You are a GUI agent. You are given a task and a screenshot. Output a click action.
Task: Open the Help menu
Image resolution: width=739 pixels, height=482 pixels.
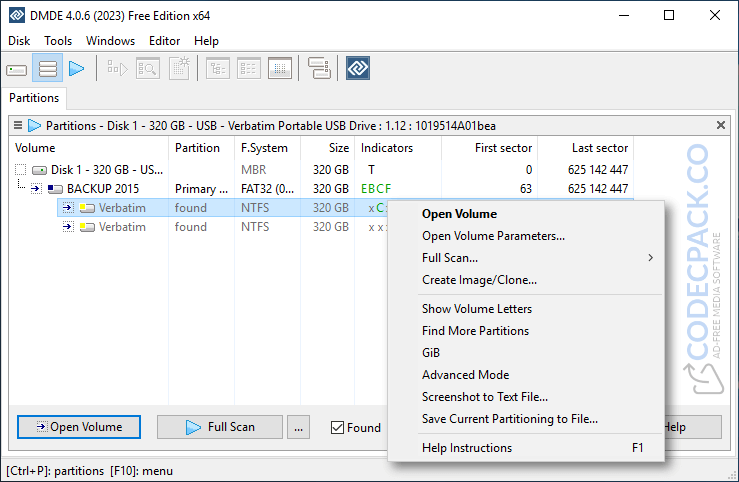coord(206,41)
